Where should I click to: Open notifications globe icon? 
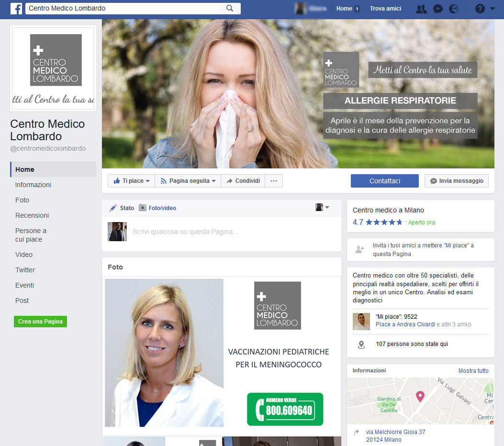[x=453, y=9]
